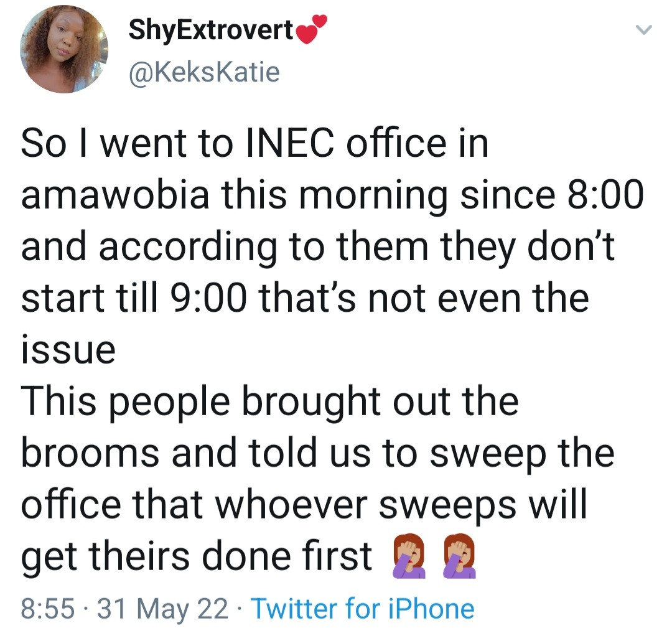Click the ShyExtrovert display name
672x628 pixels.
tap(211, 30)
